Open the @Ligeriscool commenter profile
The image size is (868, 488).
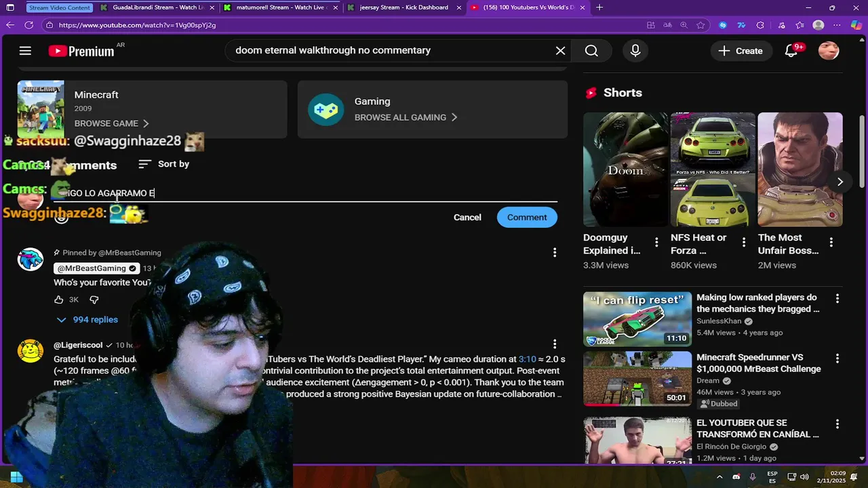click(78, 345)
